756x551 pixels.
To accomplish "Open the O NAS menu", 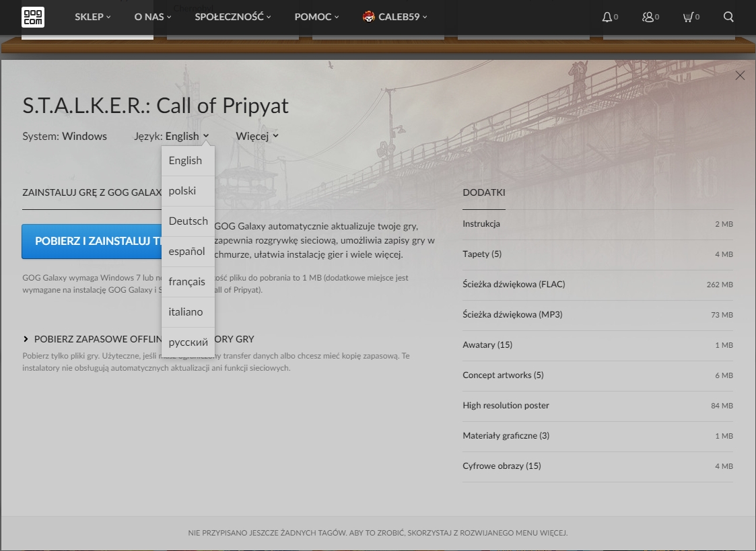I will [153, 17].
